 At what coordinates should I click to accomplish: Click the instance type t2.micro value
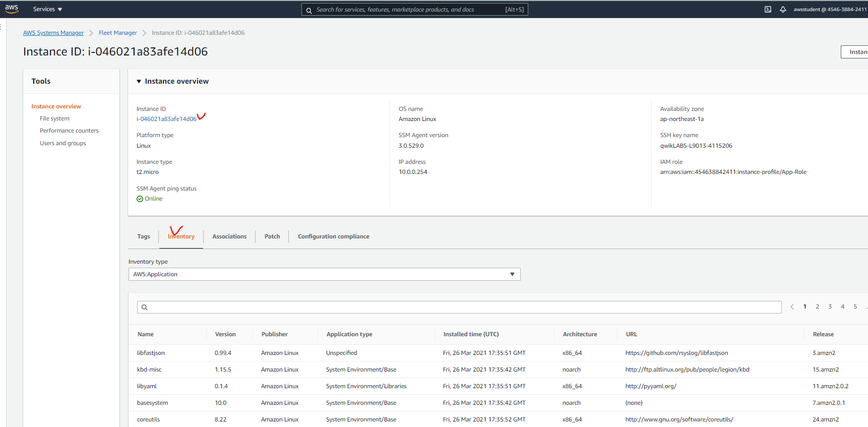click(x=147, y=172)
